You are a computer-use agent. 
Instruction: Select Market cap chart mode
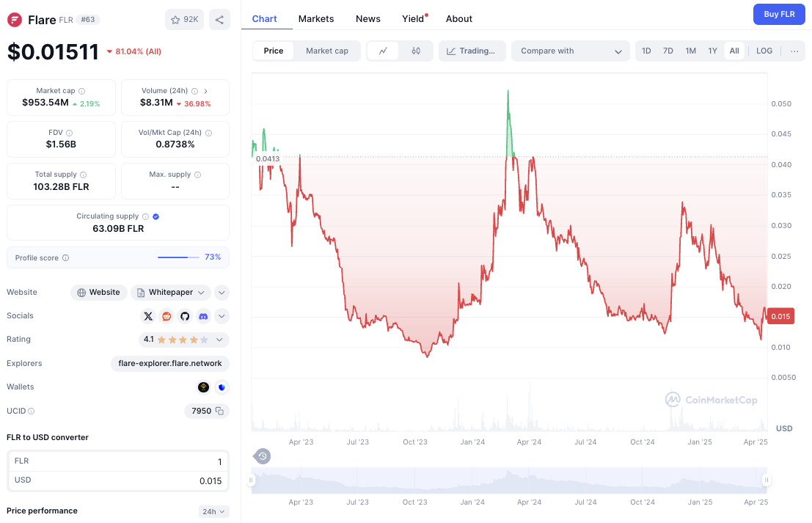(326, 51)
